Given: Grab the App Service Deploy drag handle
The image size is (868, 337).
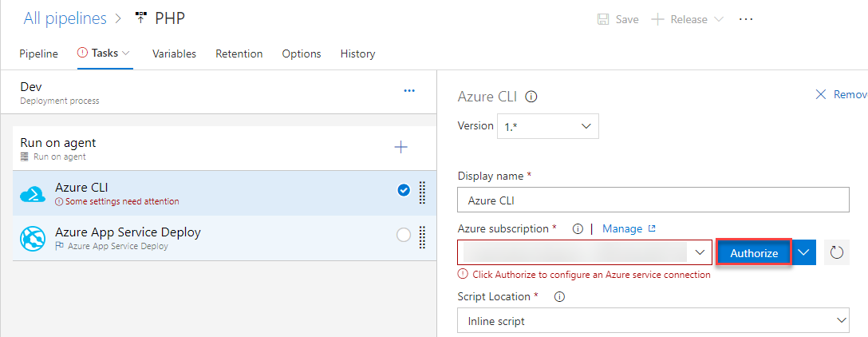Looking at the screenshot, I should pyautogui.click(x=422, y=238).
